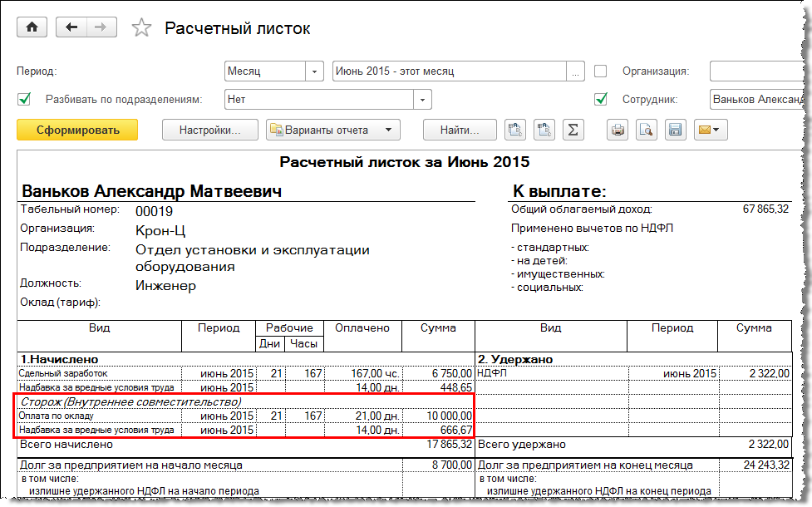
Task: Click the ellipsis button beside period field
Action: [575, 71]
